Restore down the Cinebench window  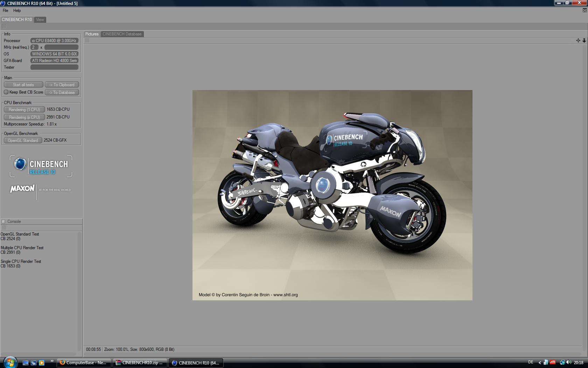(x=567, y=3)
